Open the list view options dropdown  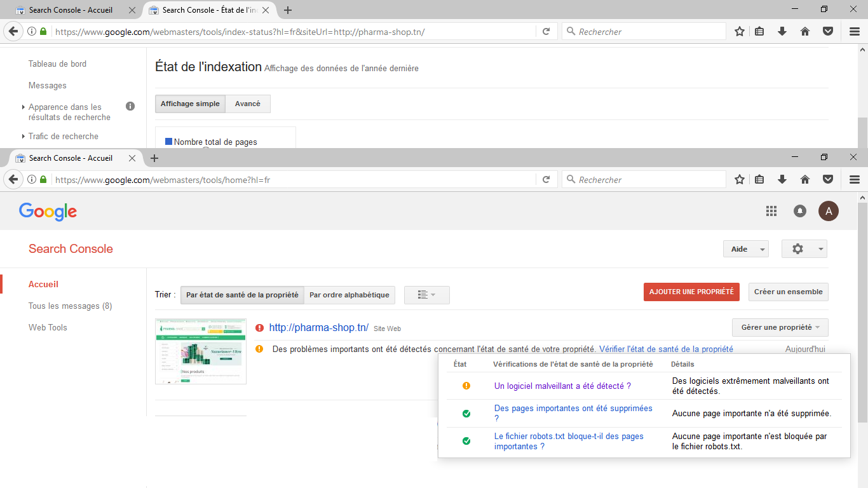click(427, 295)
